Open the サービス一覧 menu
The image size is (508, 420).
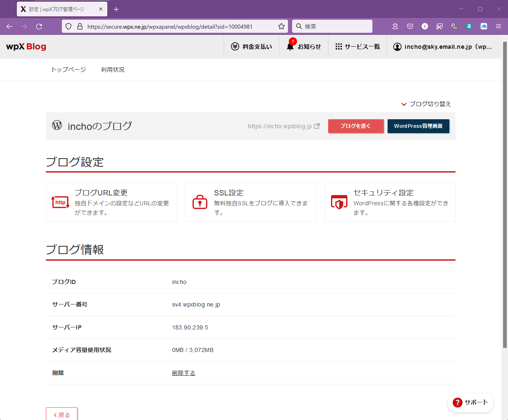pos(358,47)
